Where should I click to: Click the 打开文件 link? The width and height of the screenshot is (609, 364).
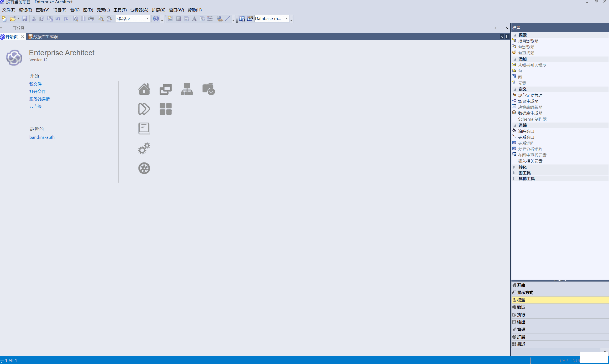click(37, 92)
